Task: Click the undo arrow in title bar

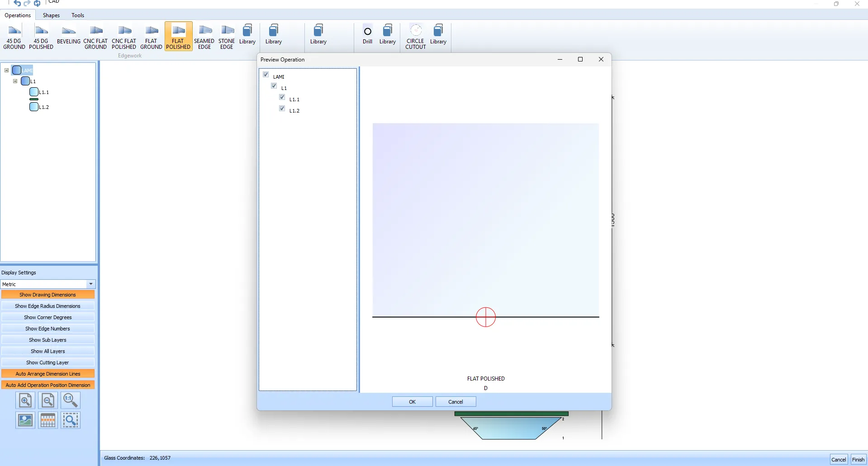Action: 17,3
